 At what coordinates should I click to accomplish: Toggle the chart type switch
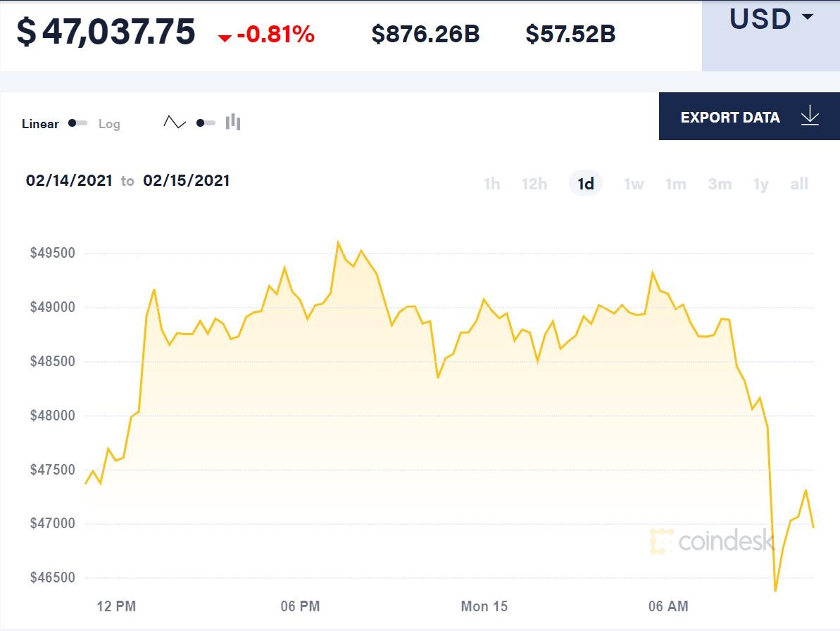pos(204,122)
